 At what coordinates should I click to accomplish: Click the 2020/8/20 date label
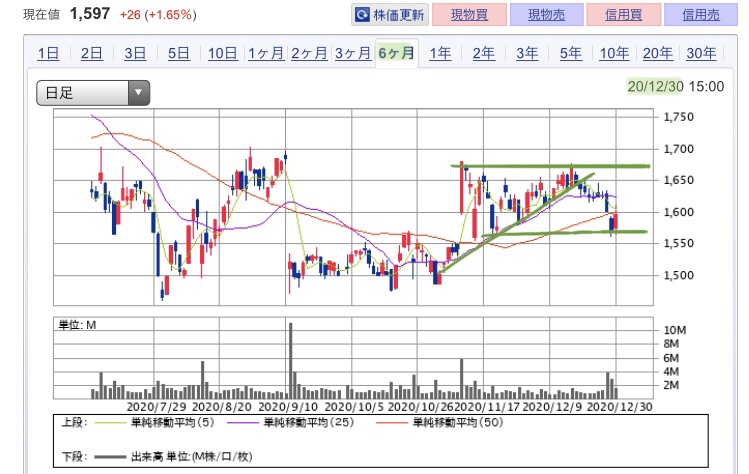(x=222, y=407)
